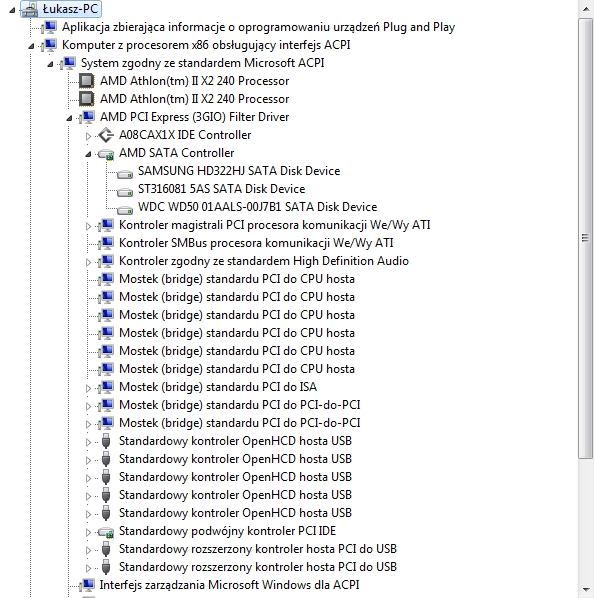Image resolution: width=594 pixels, height=598 pixels.
Task: Click the vertical scrollbar thumb
Action: pyautogui.click(x=586, y=238)
